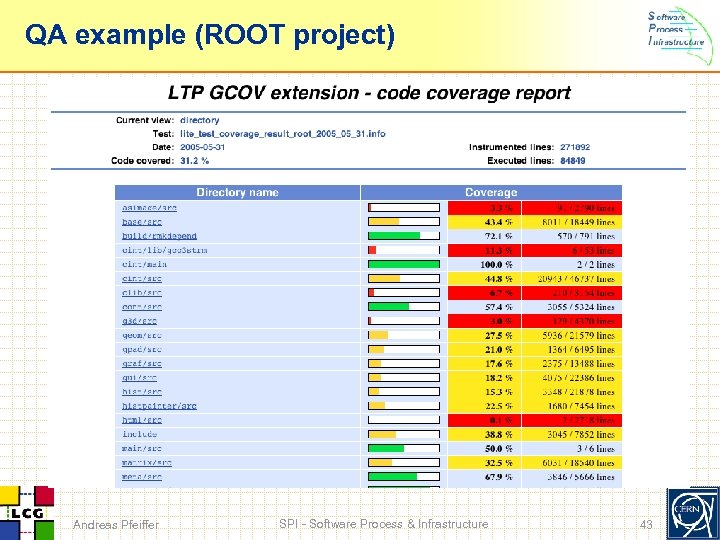Screen dimensions: 720x540
Task: Click the 17.6 % coverage value
Action: [499, 364]
